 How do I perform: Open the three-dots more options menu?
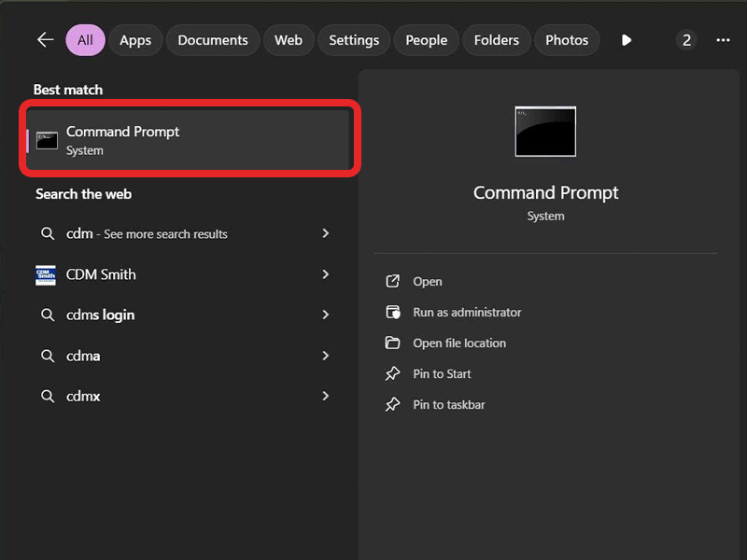(723, 40)
